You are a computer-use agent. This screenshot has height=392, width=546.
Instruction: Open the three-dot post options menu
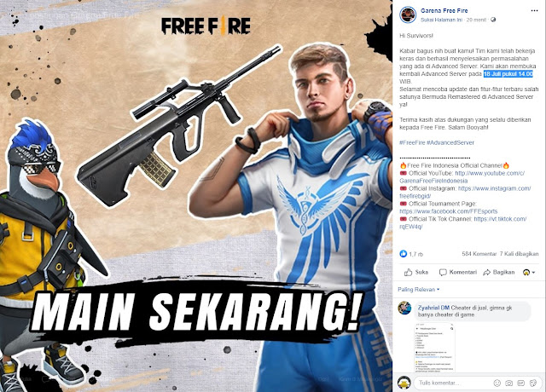click(534, 11)
